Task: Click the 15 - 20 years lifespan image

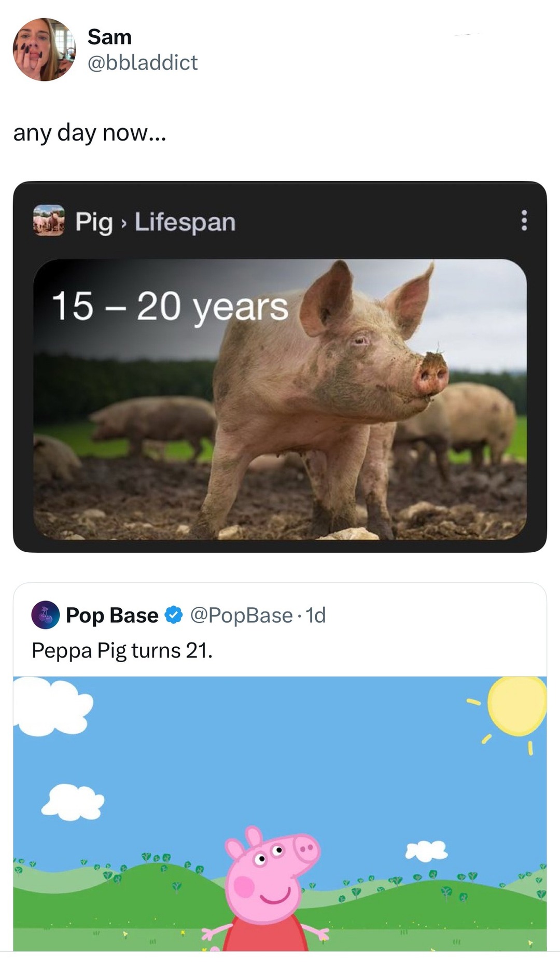Action: (171, 308)
